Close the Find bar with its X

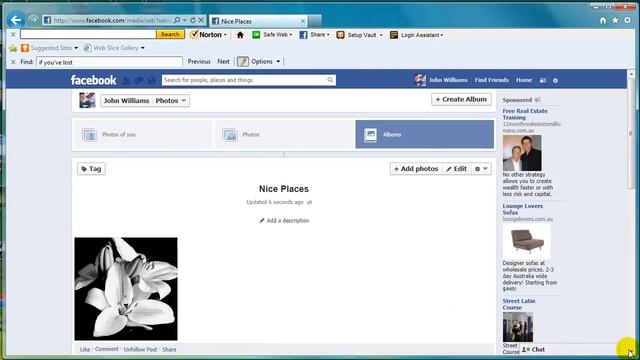(x=13, y=62)
